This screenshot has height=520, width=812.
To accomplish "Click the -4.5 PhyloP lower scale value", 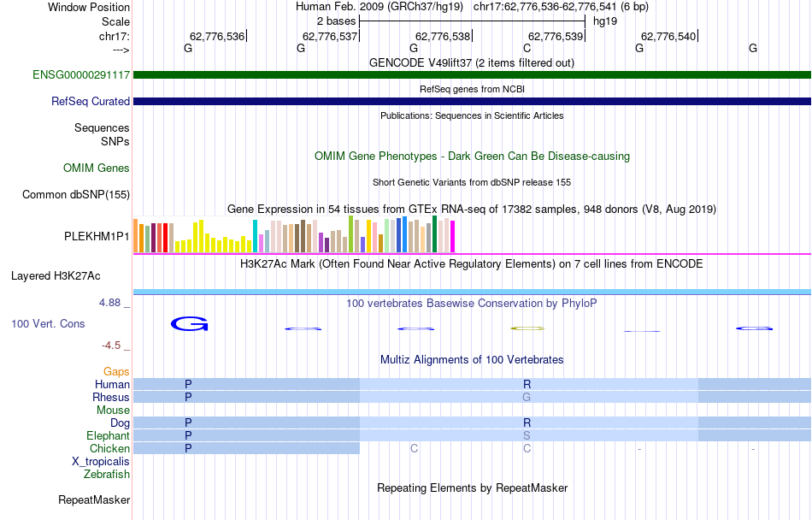I will 110,346.
